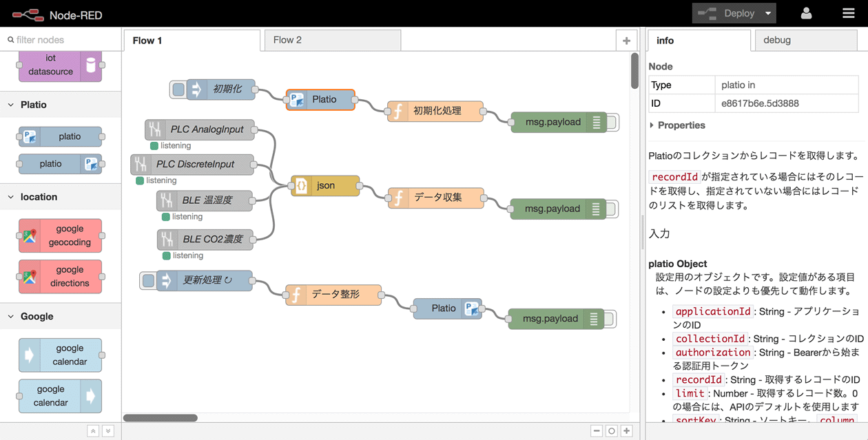Add a new flow tab with plus
Screen dimensions: 868x440
[626, 41]
